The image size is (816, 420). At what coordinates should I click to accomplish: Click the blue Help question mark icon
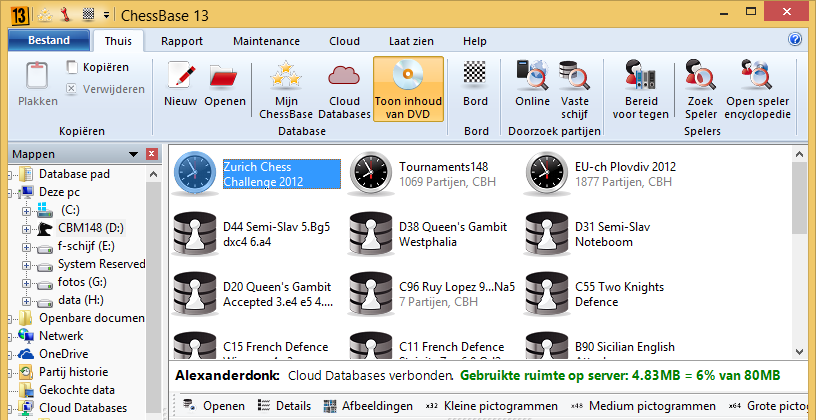click(795, 40)
